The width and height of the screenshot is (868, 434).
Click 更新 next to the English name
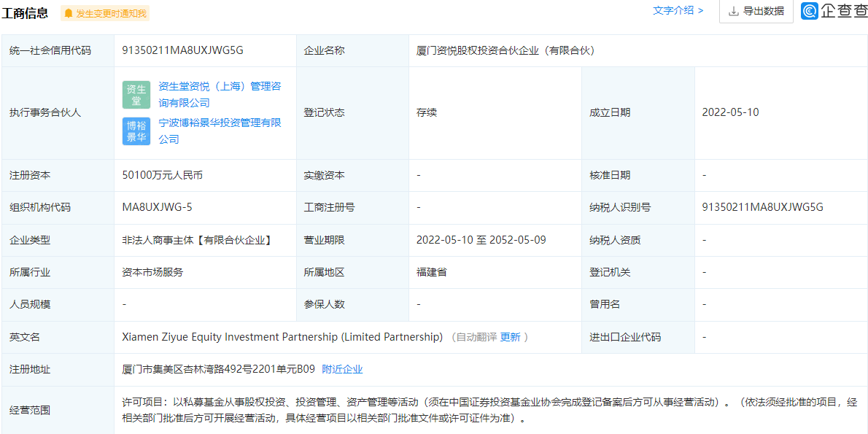pyautogui.click(x=511, y=337)
